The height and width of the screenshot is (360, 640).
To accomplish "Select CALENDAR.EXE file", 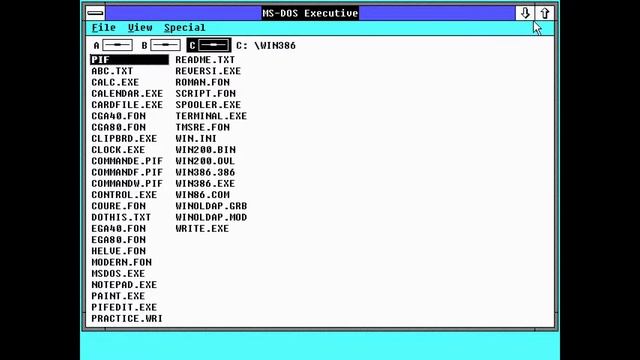I will click(x=127, y=93).
